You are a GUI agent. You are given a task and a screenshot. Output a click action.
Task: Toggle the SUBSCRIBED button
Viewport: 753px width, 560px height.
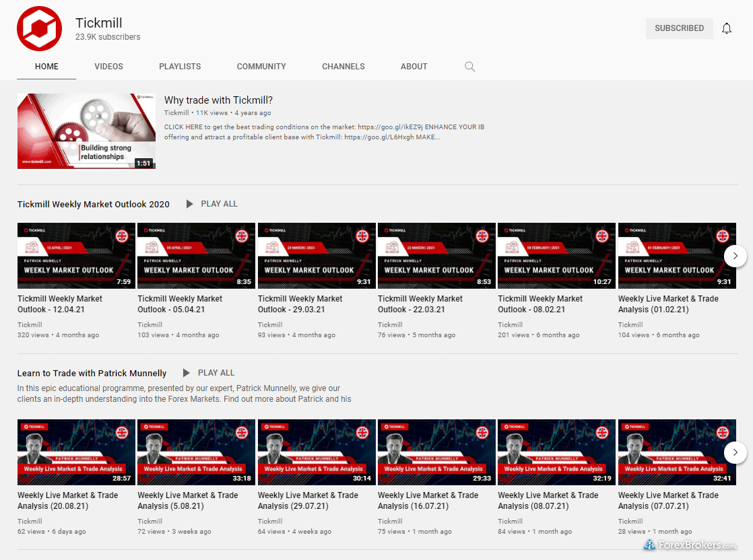pyautogui.click(x=679, y=28)
